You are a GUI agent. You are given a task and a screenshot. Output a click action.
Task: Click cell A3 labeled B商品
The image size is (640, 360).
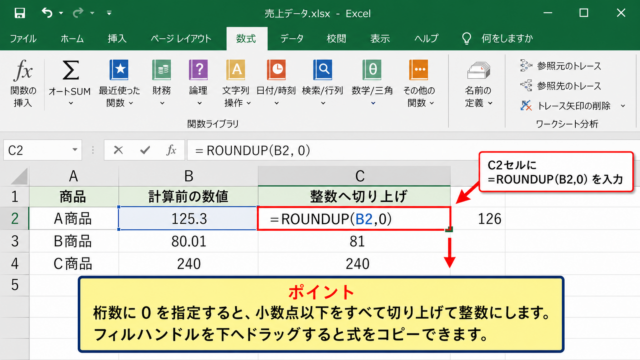pyautogui.click(x=73, y=241)
